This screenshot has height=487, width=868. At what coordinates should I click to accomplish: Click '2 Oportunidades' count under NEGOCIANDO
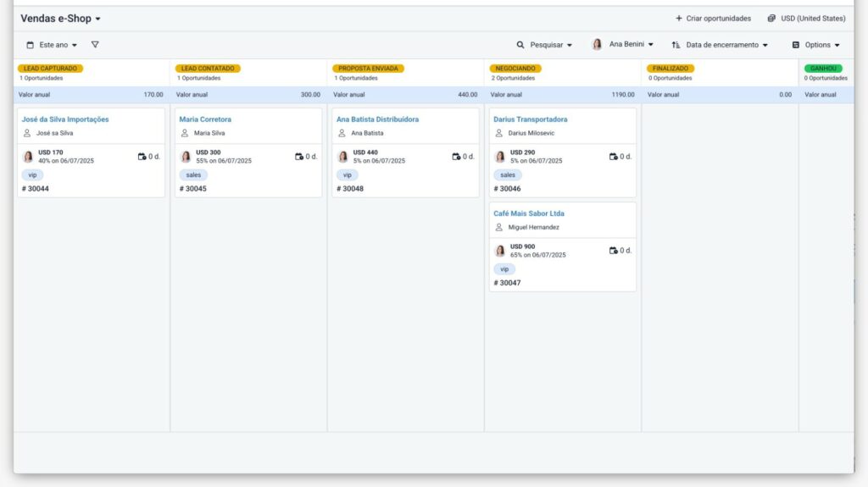pyautogui.click(x=513, y=78)
